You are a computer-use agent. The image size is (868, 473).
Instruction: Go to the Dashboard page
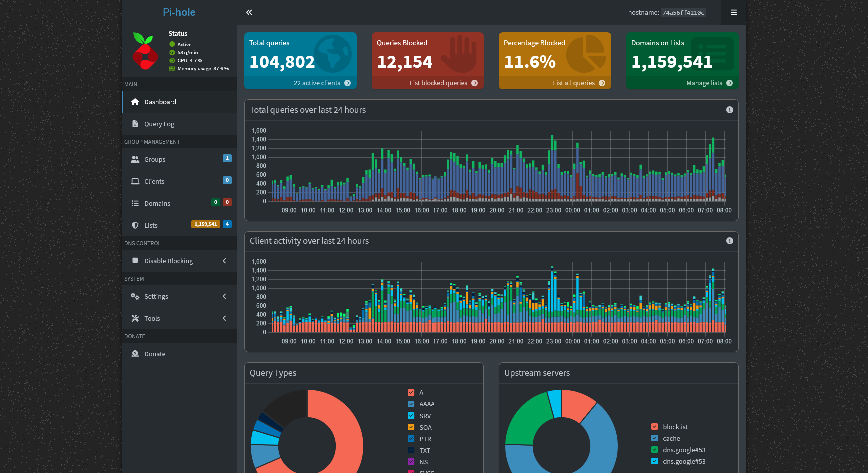tap(179, 102)
